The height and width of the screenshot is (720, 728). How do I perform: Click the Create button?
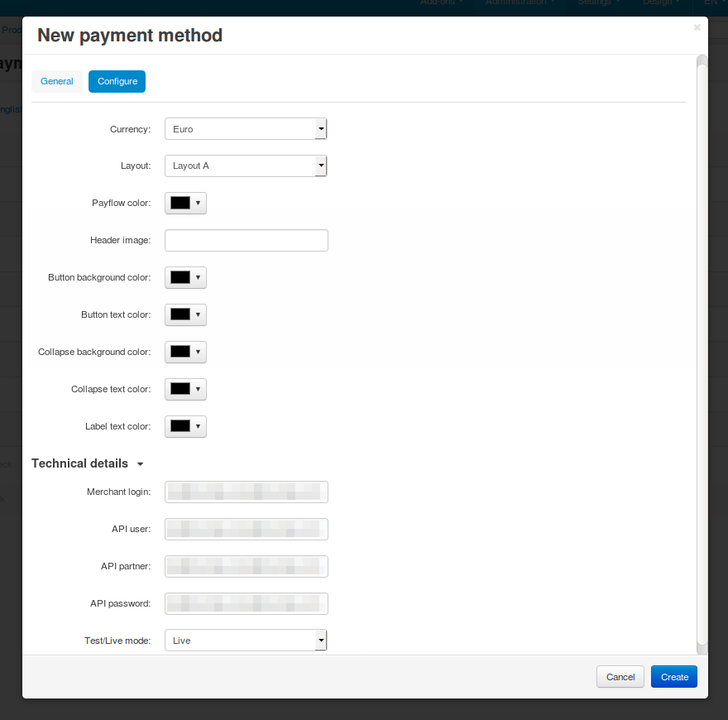tap(674, 677)
